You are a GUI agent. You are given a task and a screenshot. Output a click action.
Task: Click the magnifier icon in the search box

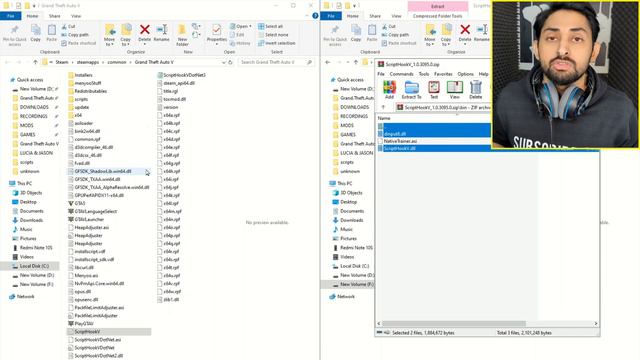pyautogui.click(x=309, y=62)
